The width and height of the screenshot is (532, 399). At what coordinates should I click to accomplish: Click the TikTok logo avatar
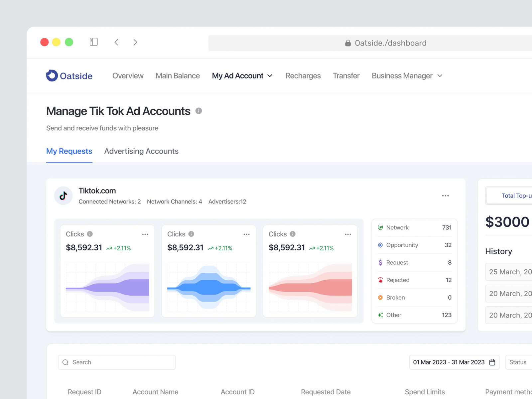click(x=63, y=196)
